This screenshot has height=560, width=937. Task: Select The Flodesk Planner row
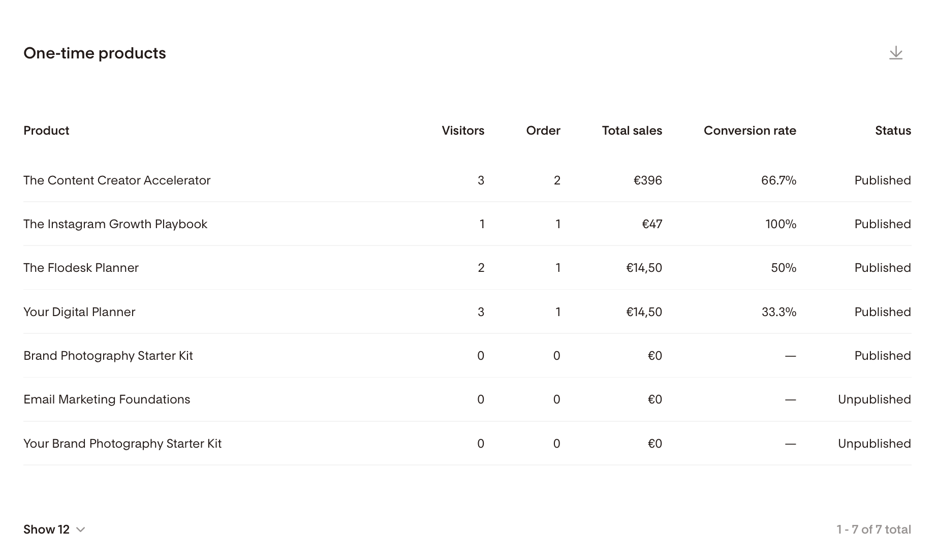coord(467,268)
